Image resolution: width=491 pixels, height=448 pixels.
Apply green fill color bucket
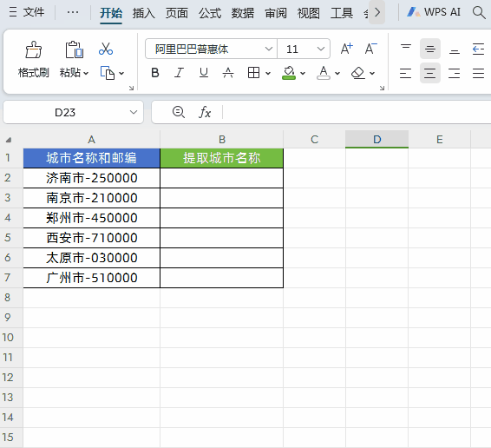(x=289, y=73)
